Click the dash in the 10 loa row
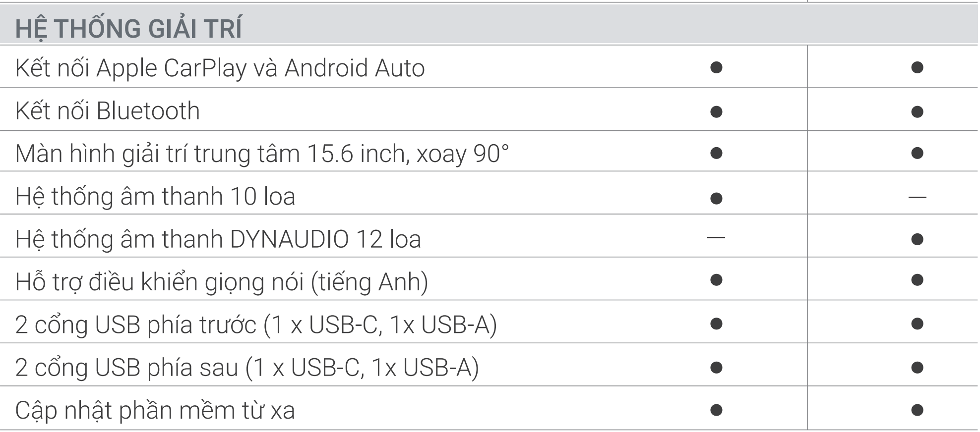The width and height of the screenshot is (980, 432). 917,197
